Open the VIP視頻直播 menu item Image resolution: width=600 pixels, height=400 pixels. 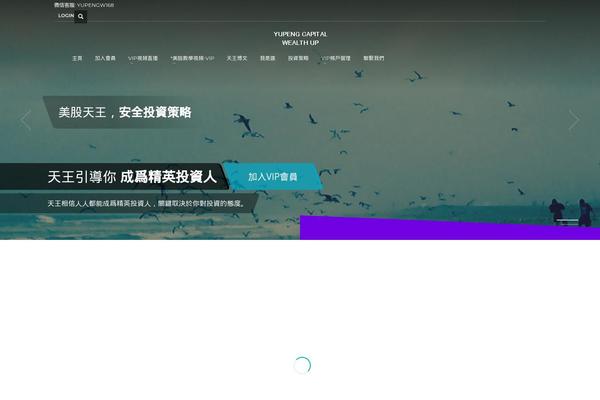click(143, 58)
